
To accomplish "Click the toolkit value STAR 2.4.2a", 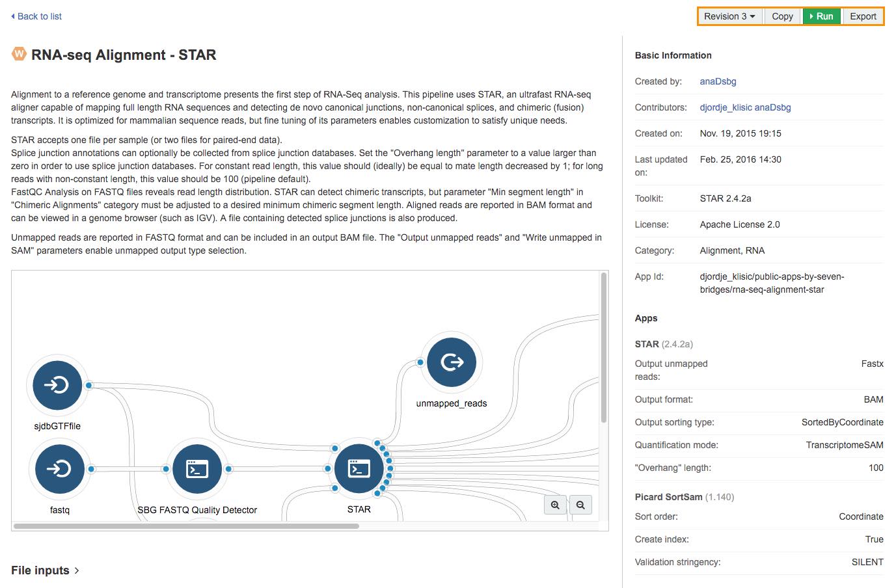I will [x=726, y=198].
